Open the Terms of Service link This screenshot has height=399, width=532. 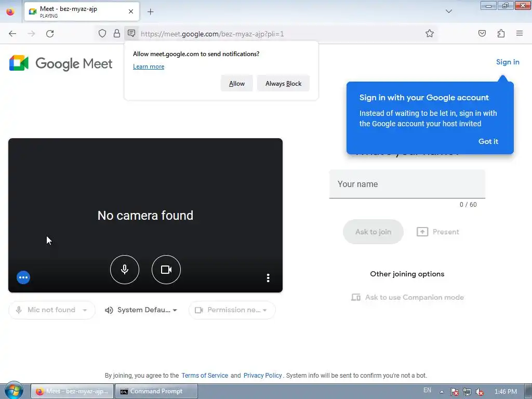pyautogui.click(x=205, y=376)
